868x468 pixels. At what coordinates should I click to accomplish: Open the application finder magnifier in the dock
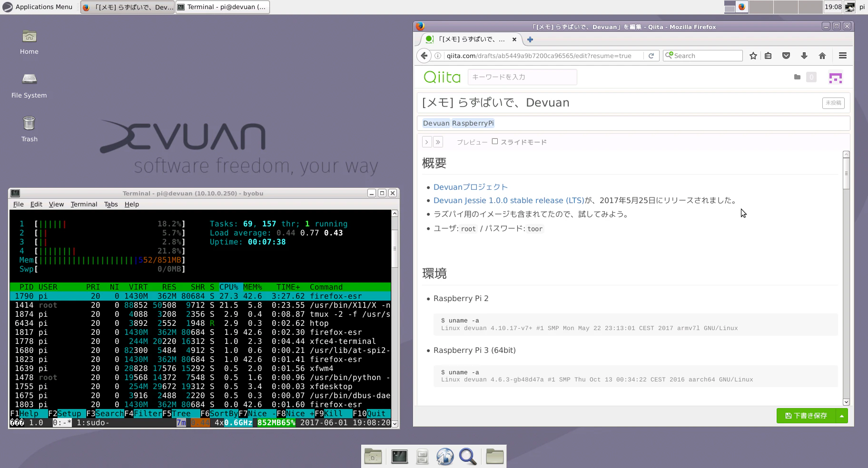tap(468, 456)
